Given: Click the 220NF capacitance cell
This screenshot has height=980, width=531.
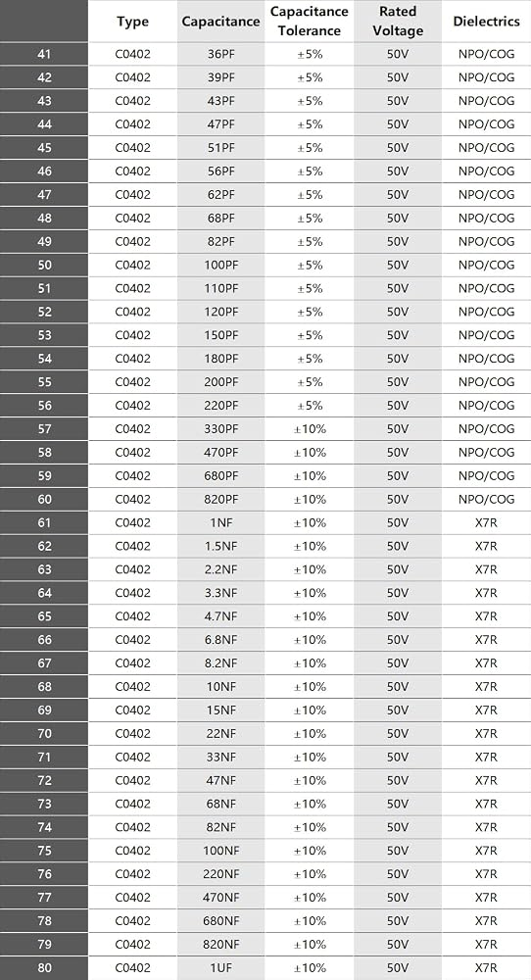Looking at the screenshot, I should coord(221,874).
